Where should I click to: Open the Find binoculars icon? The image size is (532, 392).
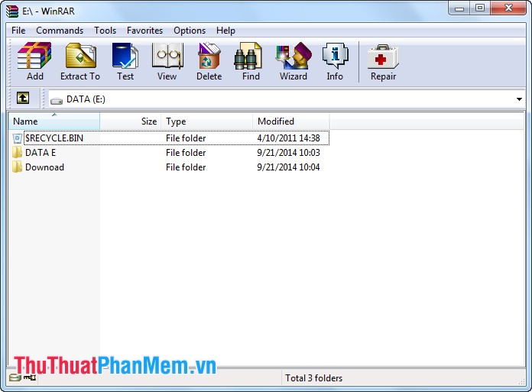(x=251, y=61)
